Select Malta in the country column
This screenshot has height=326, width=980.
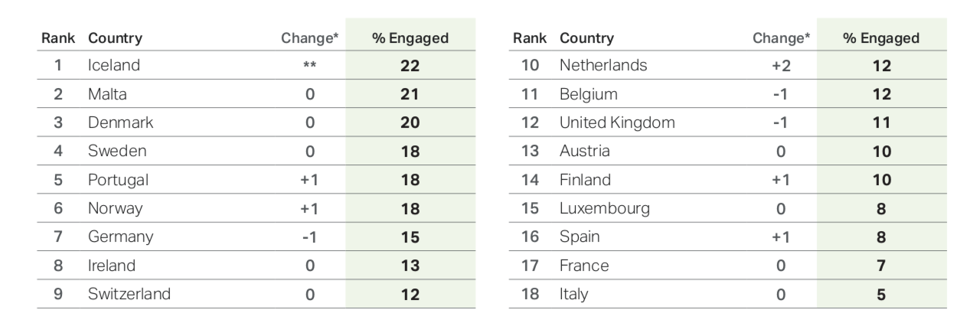(107, 94)
